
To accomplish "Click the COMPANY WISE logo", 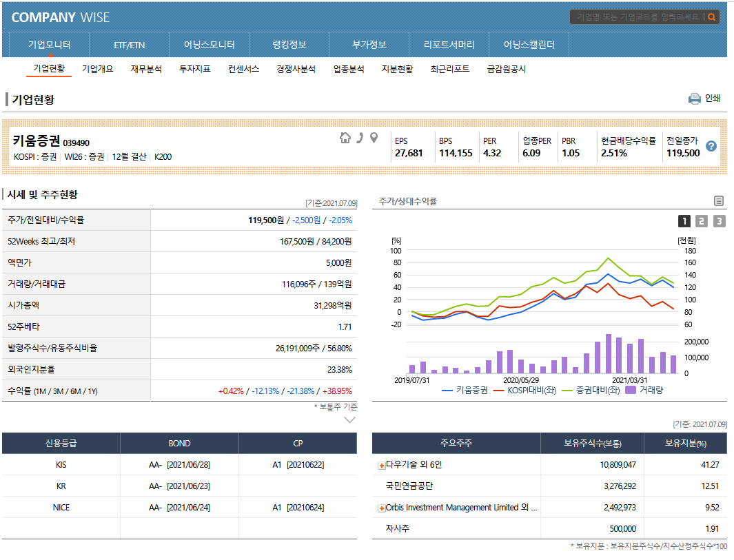I will click(61, 17).
